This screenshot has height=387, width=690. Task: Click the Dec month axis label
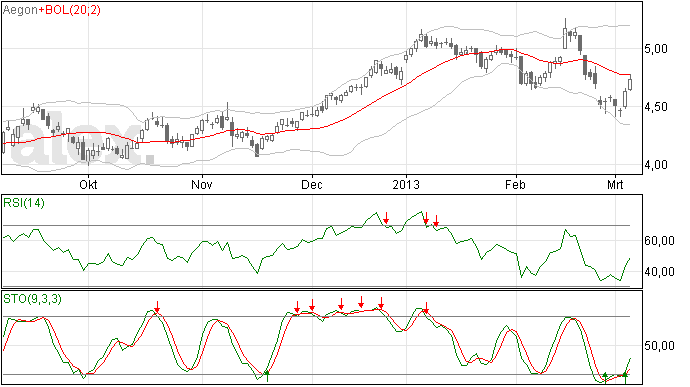(x=312, y=184)
